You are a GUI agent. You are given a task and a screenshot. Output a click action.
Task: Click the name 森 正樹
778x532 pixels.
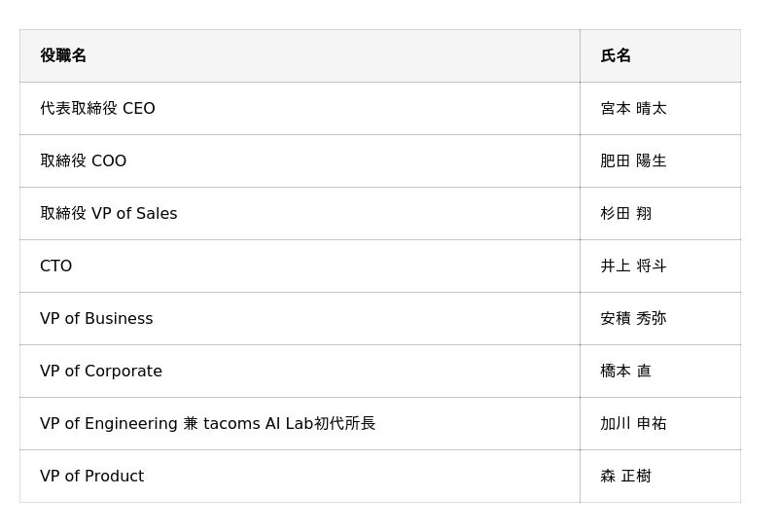click(x=625, y=477)
